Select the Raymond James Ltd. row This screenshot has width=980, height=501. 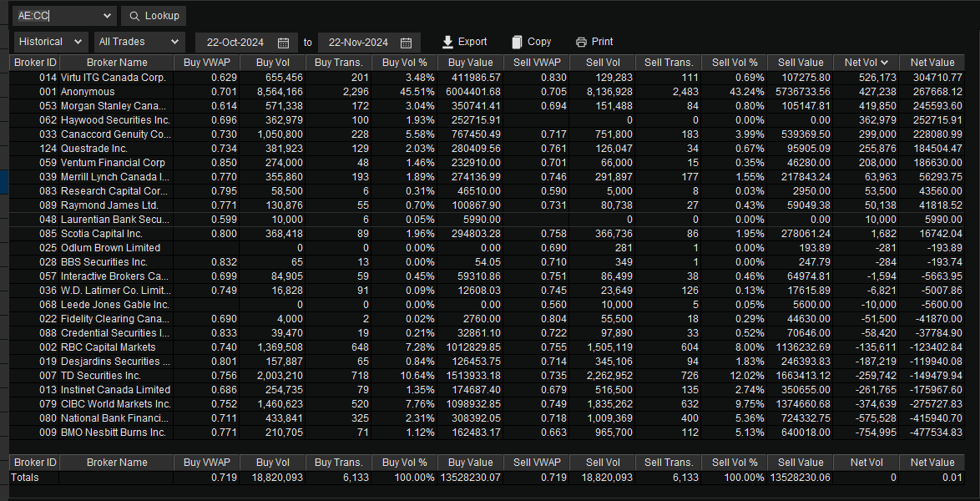(x=487, y=205)
